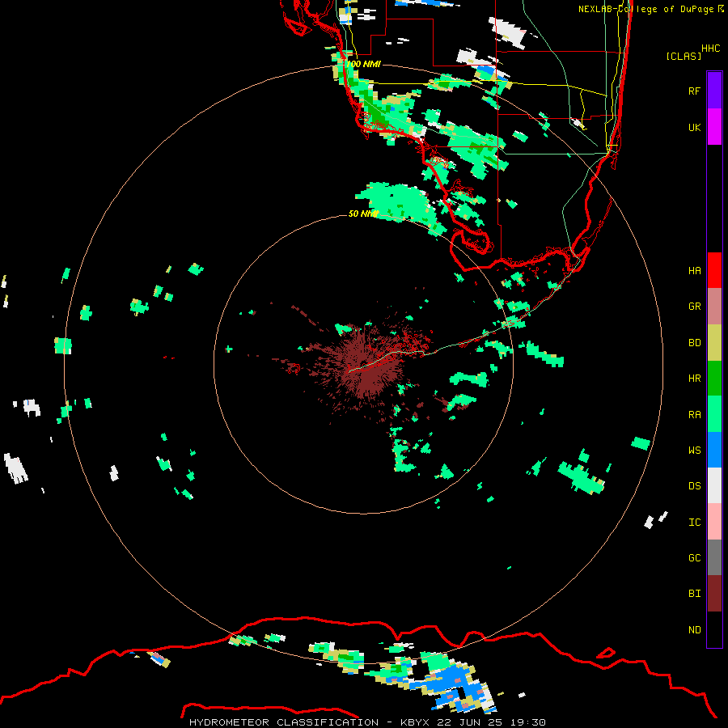Click the NEXLAB-College of DuPage credit
This screenshot has height=728, width=728.
point(645,9)
